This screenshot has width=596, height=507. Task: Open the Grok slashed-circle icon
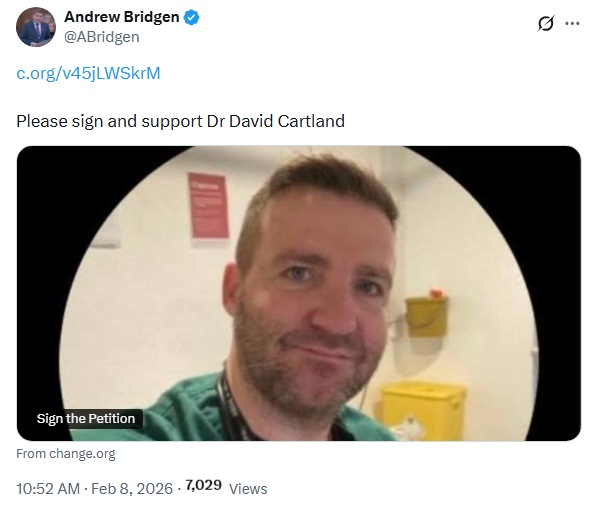tap(546, 24)
